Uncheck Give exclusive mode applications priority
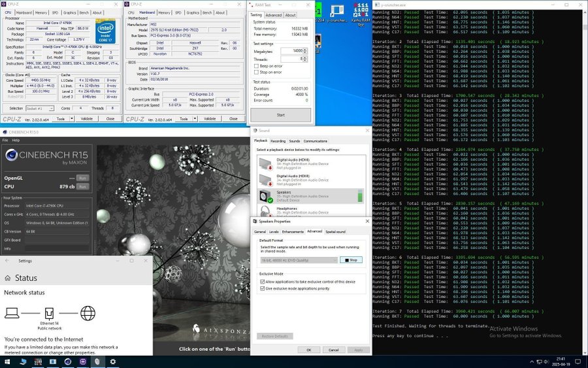The image size is (588, 368). pyautogui.click(x=263, y=288)
